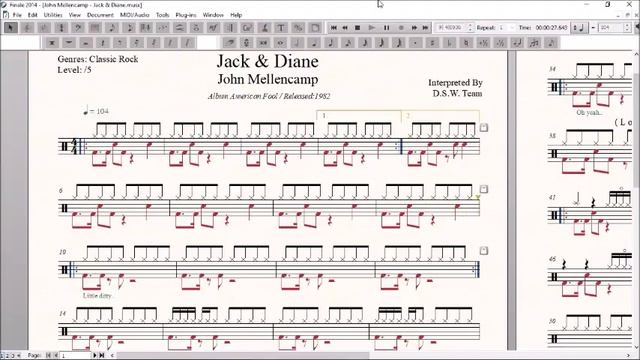This screenshot has height=360, width=640.
Task: Fast forward the playback
Action: click(414, 28)
